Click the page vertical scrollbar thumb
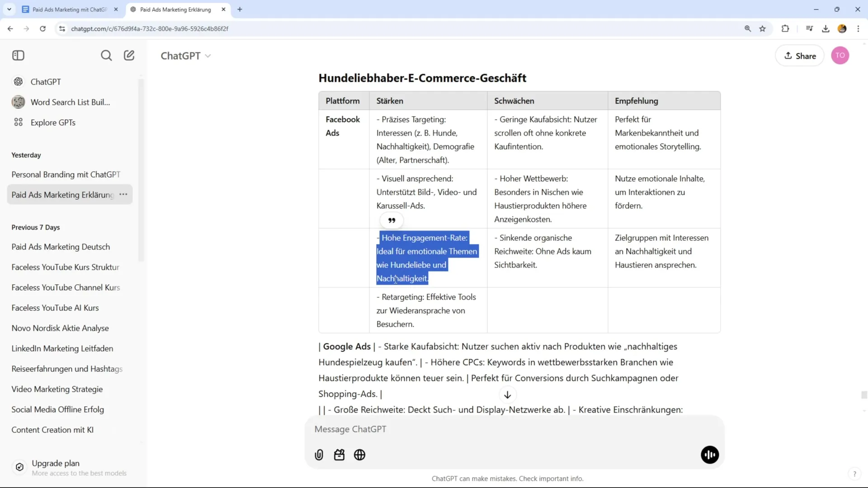 (x=864, y=395)
